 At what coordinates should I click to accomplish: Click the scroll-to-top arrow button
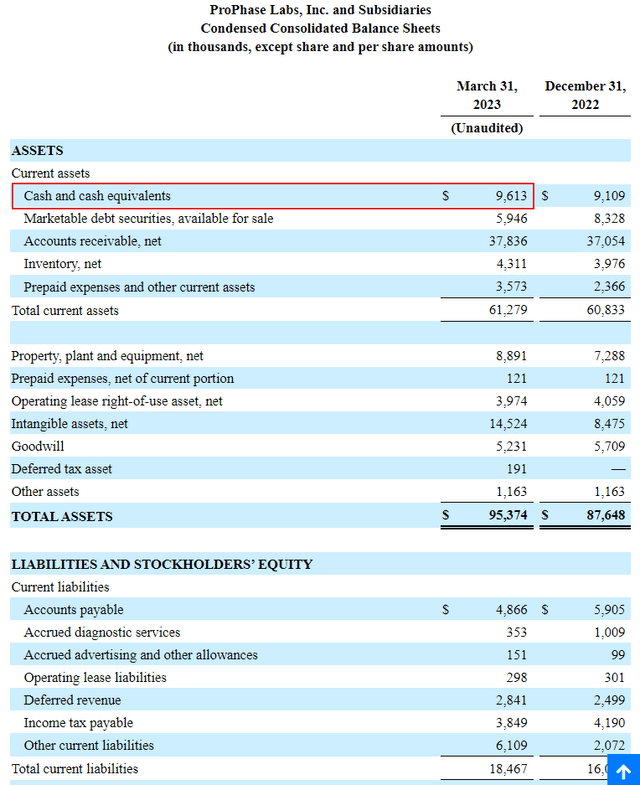pos(623,770)
